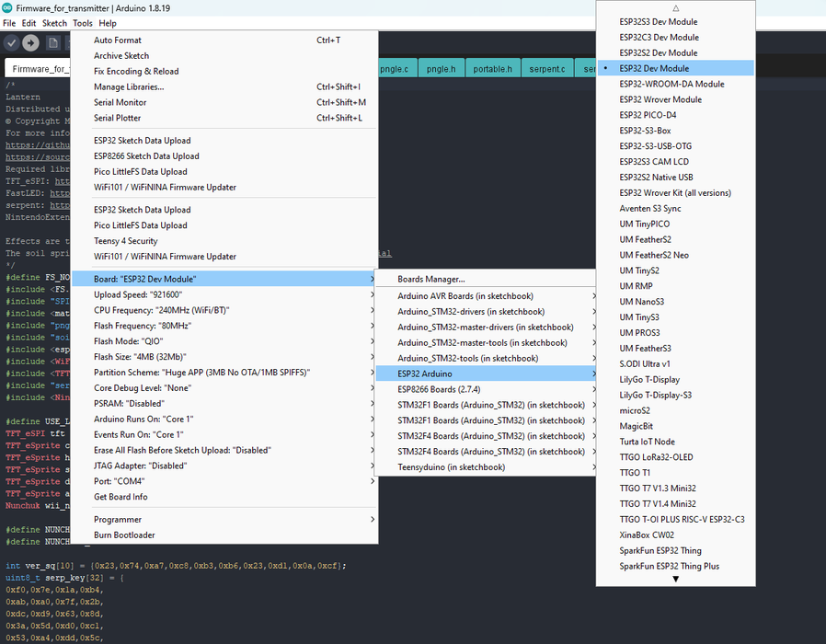Expand PSRAM Disabled submenu

click(x=224, y=403)
